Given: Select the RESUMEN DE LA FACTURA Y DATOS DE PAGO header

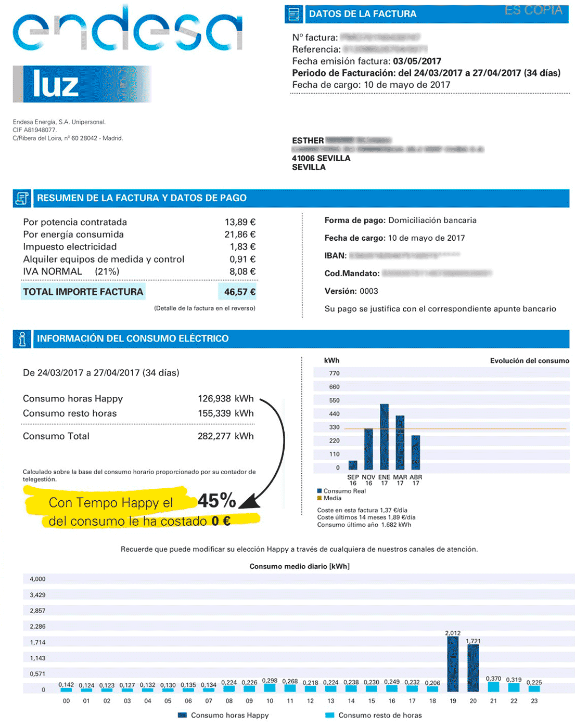Looking at the screenshot, I should 142,198.
